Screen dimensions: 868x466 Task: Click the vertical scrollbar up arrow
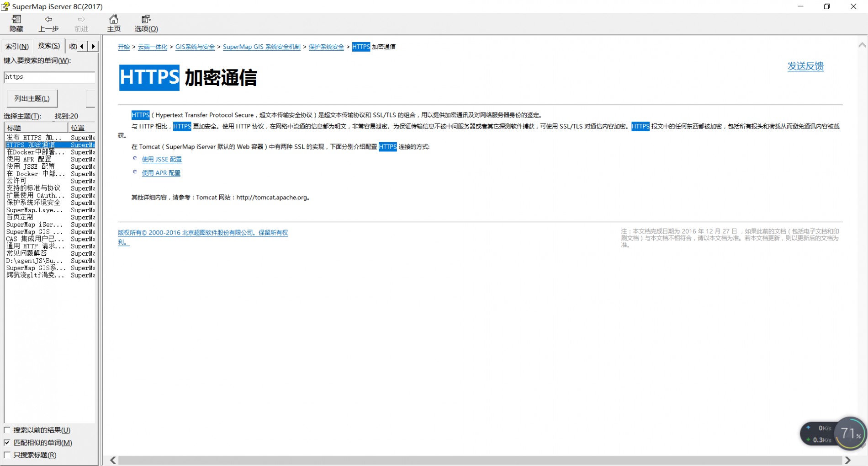tap(862, 45)
